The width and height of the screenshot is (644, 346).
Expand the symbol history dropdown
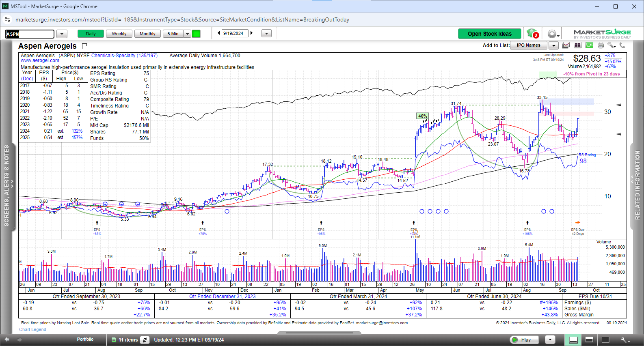pos(62,34)
